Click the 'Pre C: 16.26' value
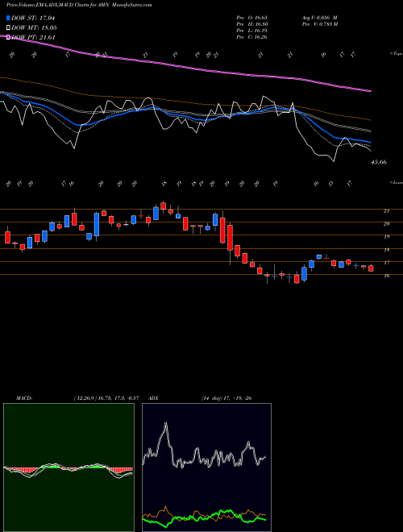 point(252,37)
